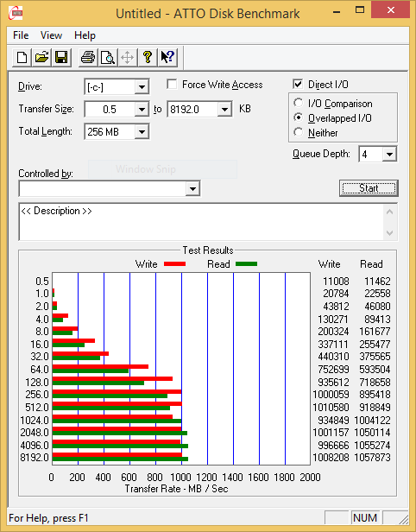Select the I/O Comparison radio button
This screenshot has width=416, height=532.
pyautogui.click(x=299, y=103)
